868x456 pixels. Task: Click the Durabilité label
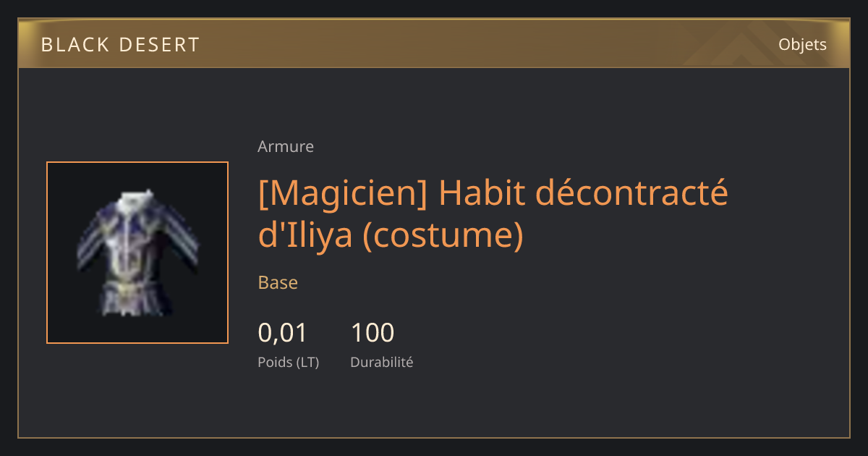click(382, 362)
